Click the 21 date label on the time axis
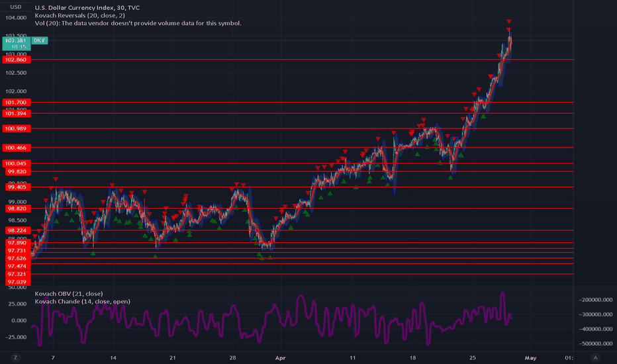617x364 pixels. click(172, 357)
